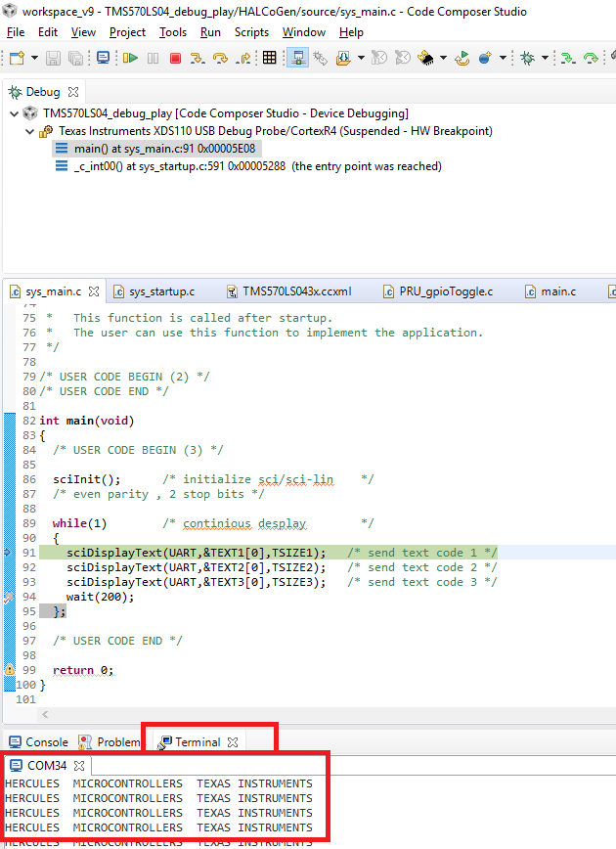The image size is (616, 849).
Task: Click the return 0; statement on line 99
Action: pyautogui.click(x=83, y=670)
